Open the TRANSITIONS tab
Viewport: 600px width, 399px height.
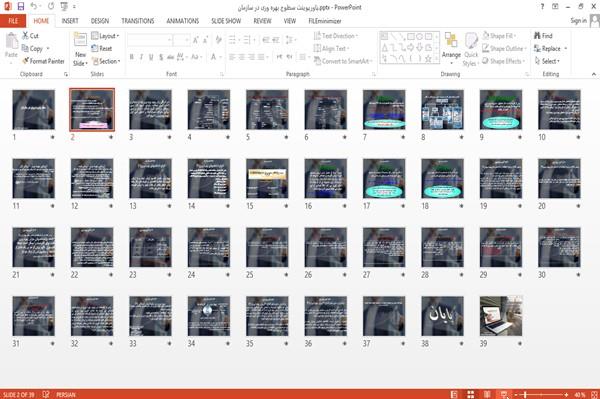pyautogui.click(x=137, y=21)
